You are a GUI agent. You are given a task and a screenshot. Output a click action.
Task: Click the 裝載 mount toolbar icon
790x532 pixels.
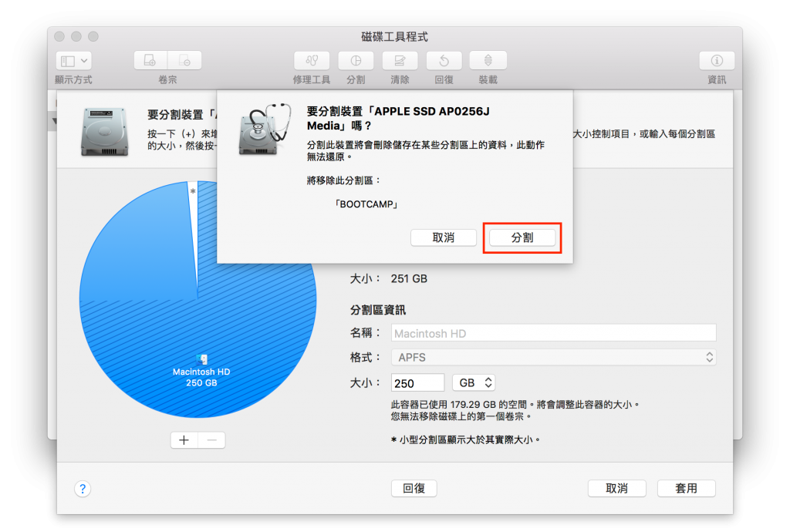[x=488, y=60]
